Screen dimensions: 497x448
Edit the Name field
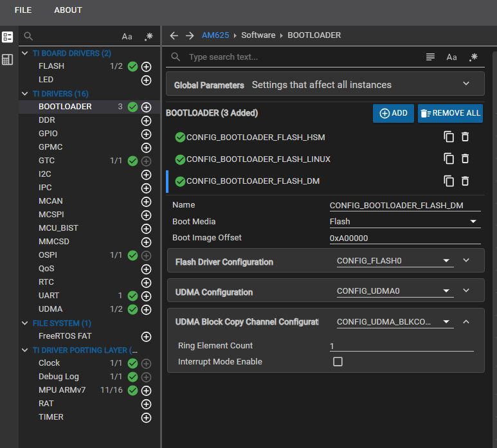pos(405,206)
